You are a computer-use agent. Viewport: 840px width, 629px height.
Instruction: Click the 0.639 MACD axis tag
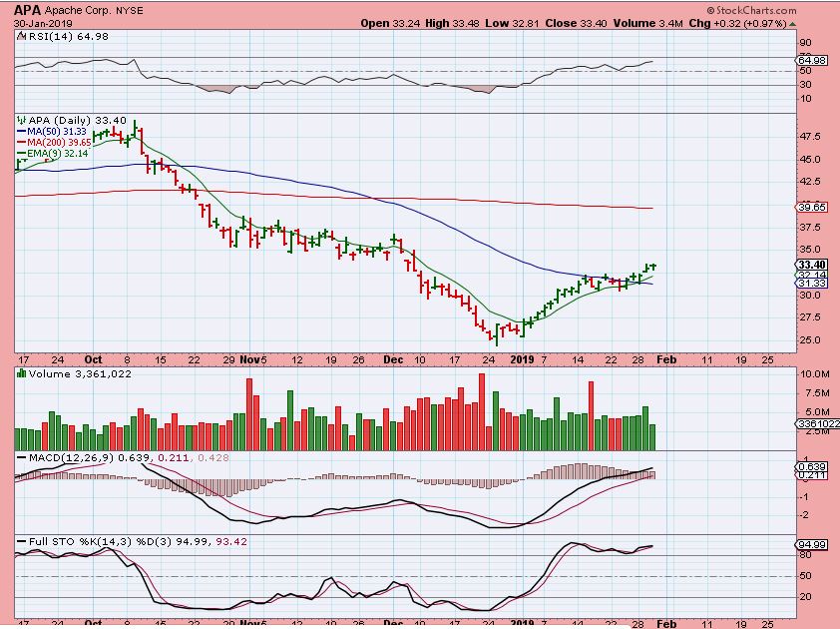812,467
